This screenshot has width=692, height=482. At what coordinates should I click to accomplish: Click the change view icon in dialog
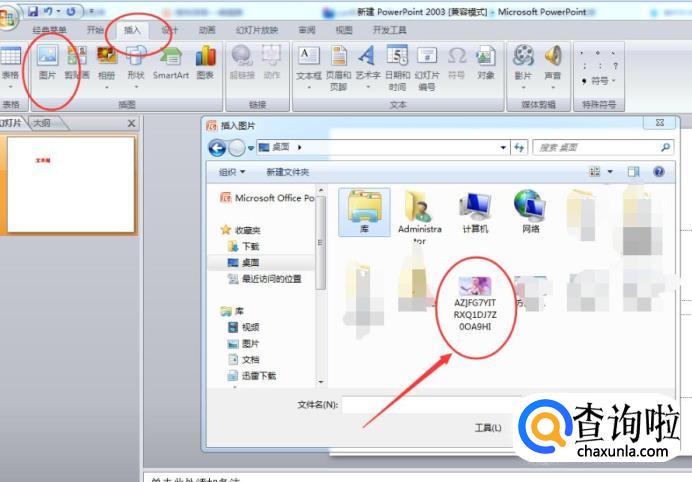[595, 172]
